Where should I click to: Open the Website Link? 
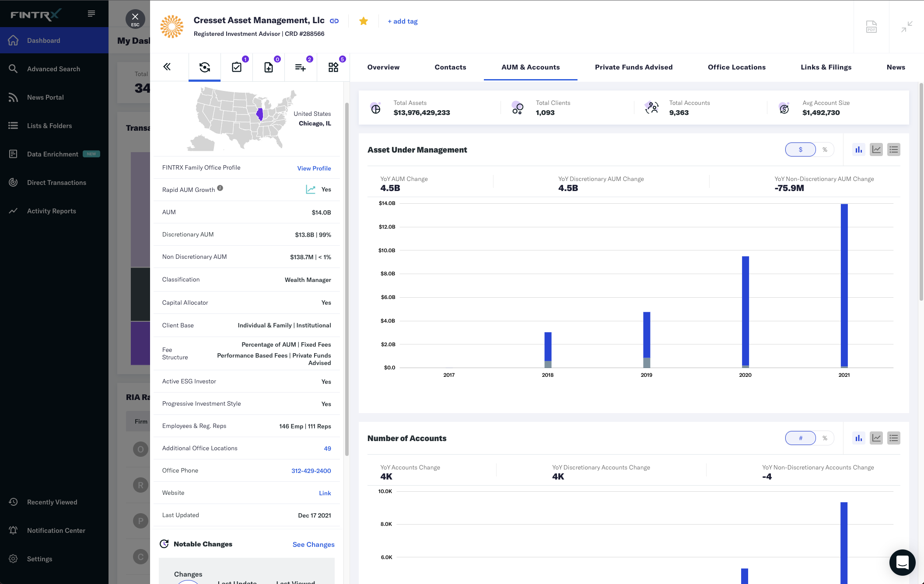(325, 493)
